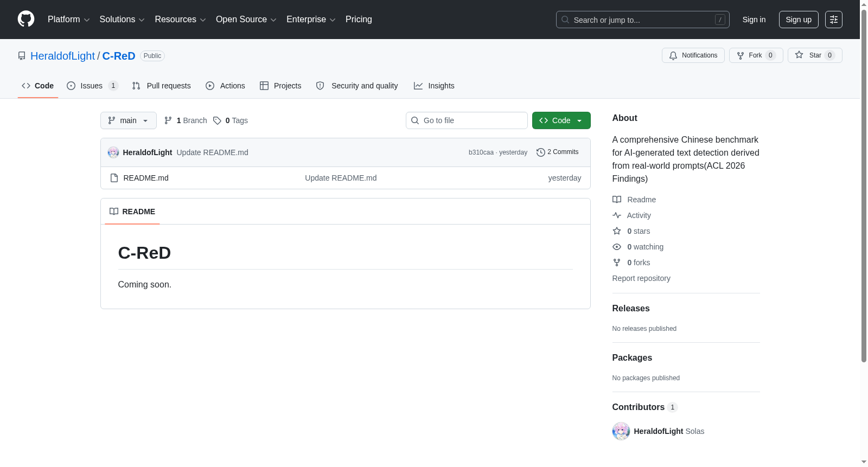The height and width of the screenshot is (467, 868).
Task: Click the 'yesterday' timestamp in README.md row
Action: click(x=565, y=178)
